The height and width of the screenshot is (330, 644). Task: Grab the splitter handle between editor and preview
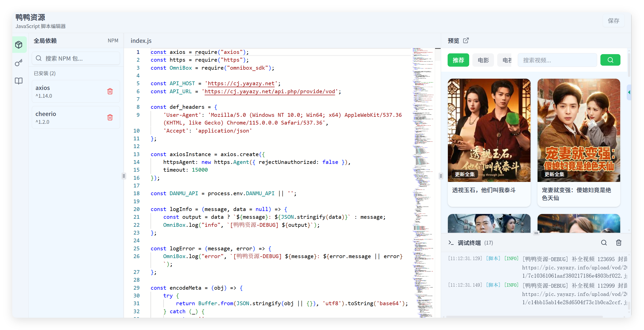[441, 176]
